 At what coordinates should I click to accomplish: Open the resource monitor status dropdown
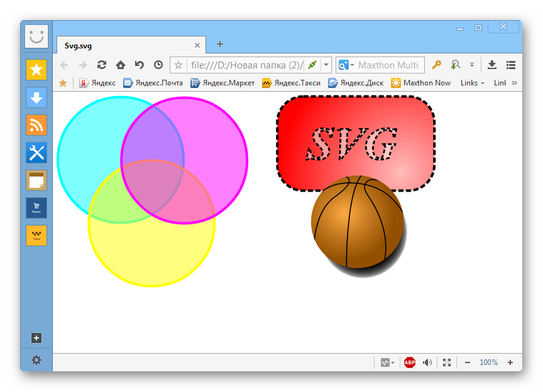pyautogui.click(x=388, y=362)
